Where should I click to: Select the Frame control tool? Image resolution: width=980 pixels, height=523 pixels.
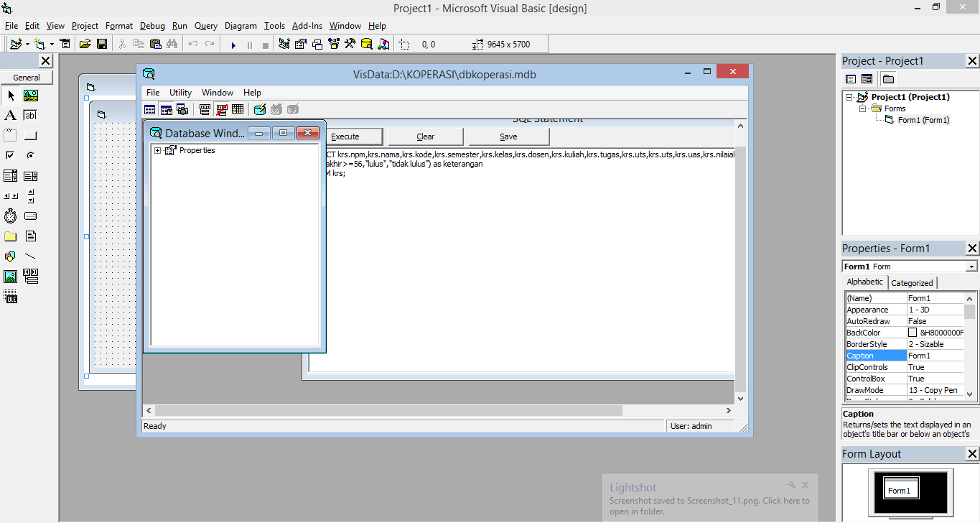[11, 136]
